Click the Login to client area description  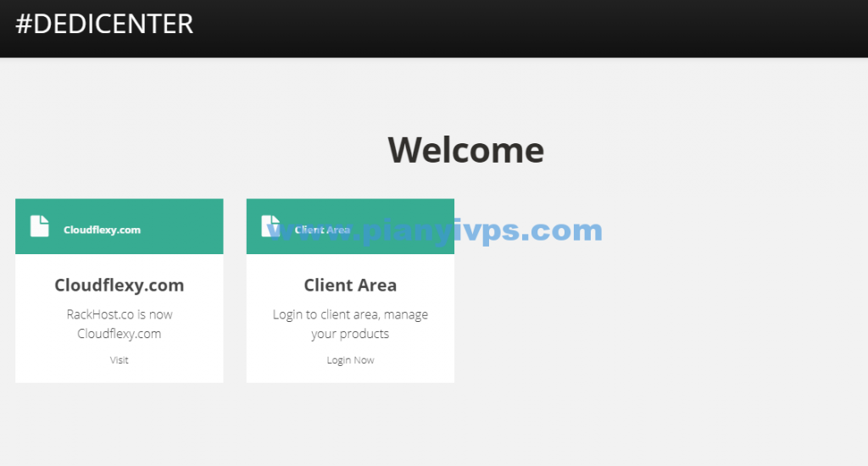pos(350,324)
